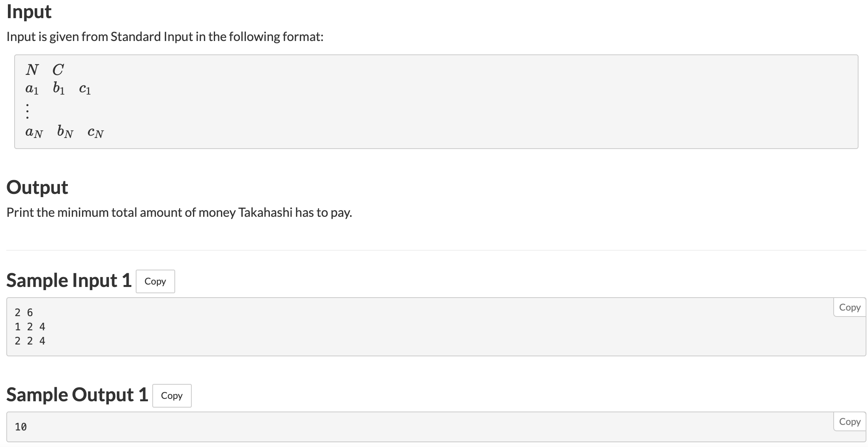The width and height of the screenshot is (868, 447).
Task: Select the Sample Input 1 heading text
Action: pyautogui.click(x=69, y=281)
